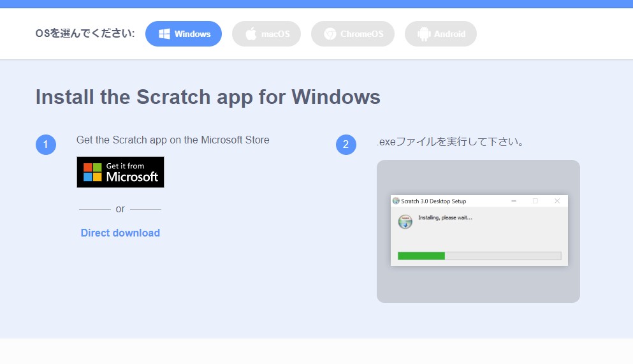Click the Scratch 3.0 Desktop Setup installer image

[479, 231]
